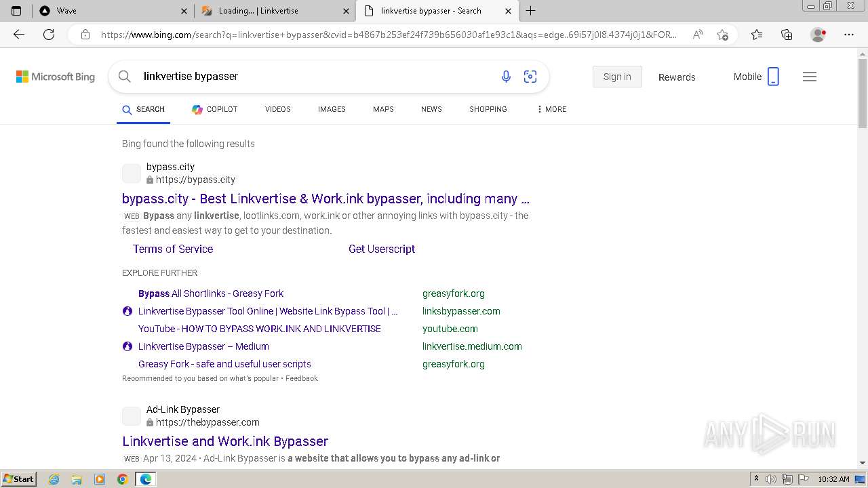This screenshot has height=488, width=868.
Task: Select the NEWS search tab
Action: click(431, 109)
